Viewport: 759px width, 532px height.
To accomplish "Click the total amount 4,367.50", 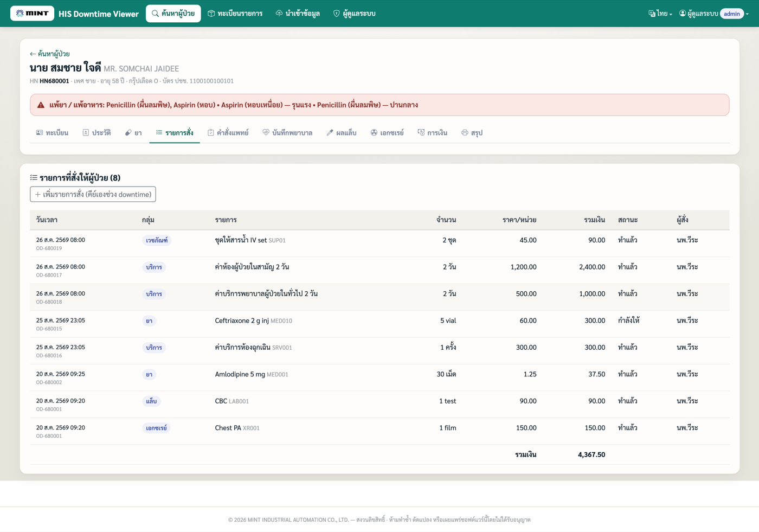I will 591,454.
